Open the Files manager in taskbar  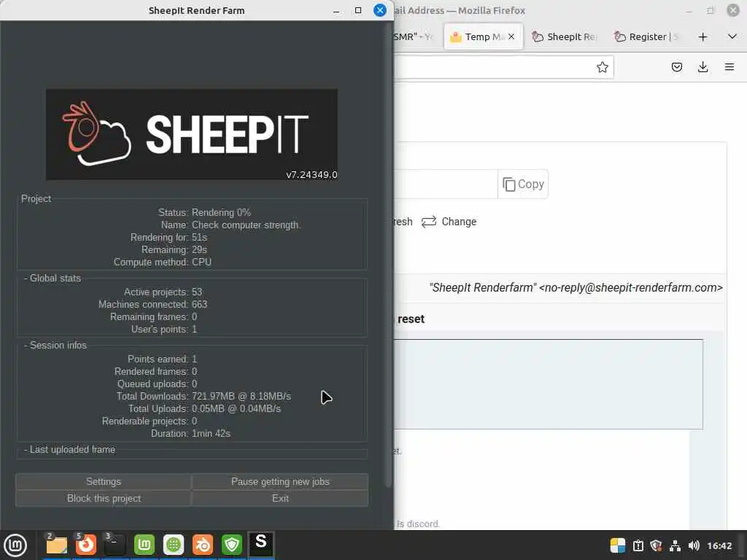tap(57, 545)
